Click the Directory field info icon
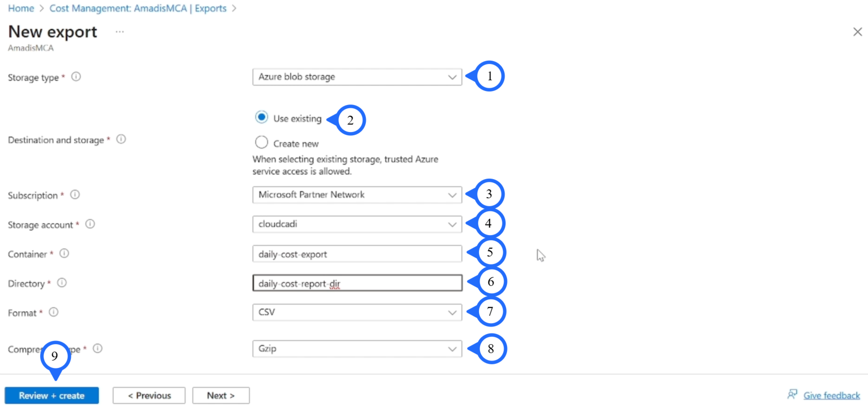868x408 pixels. (62, 283)
